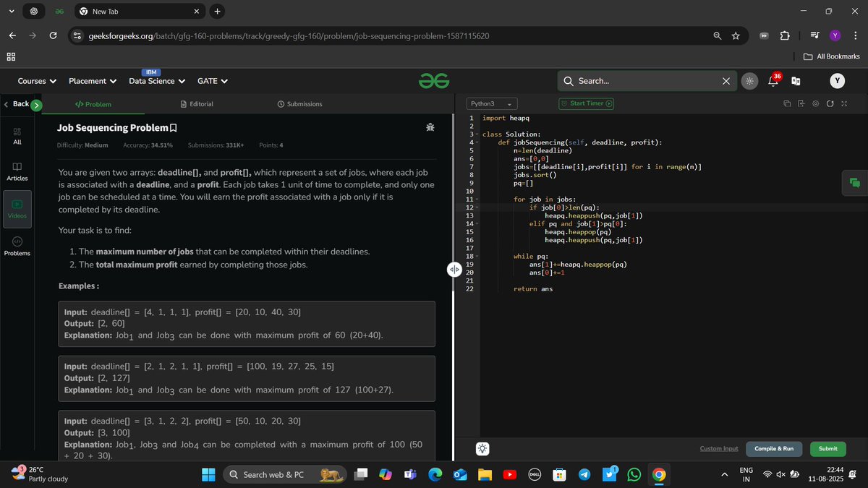This screenshot has width=868, height=488.
Task: Open editor settings gear icon
Action: (815, 104)
